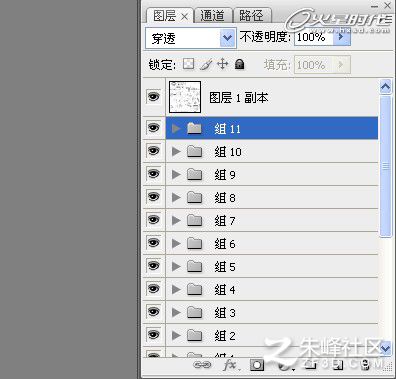Image resolution: width=396 pixels, height=379 pixels.
Task: Close the 图层 tab with its × icon
Action: pos(184,17)
